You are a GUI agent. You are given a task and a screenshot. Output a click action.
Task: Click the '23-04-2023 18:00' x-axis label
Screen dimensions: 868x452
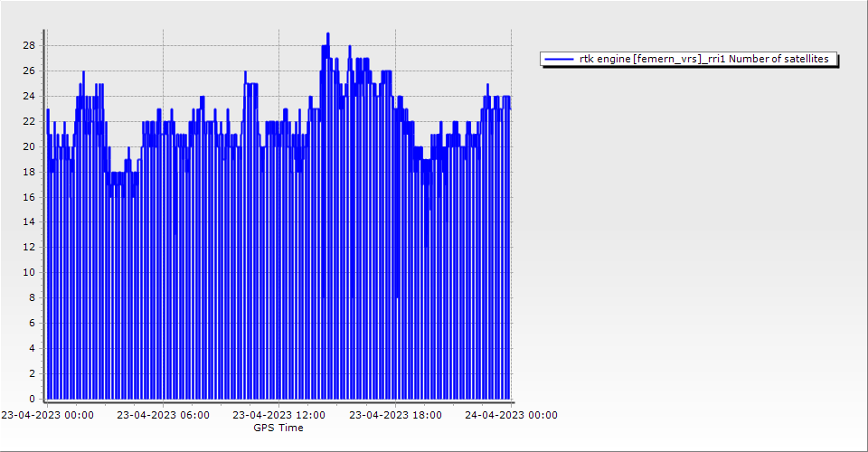tap(395, 415)
